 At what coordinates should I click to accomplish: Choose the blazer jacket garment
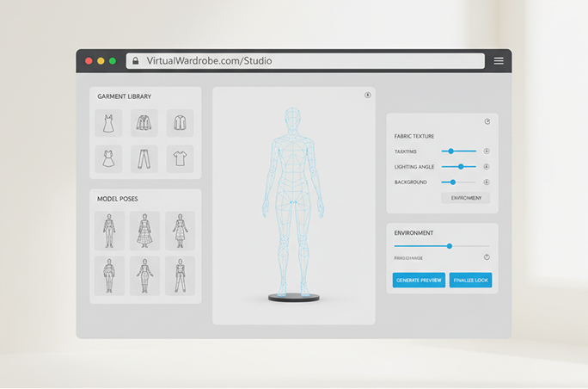144,123
